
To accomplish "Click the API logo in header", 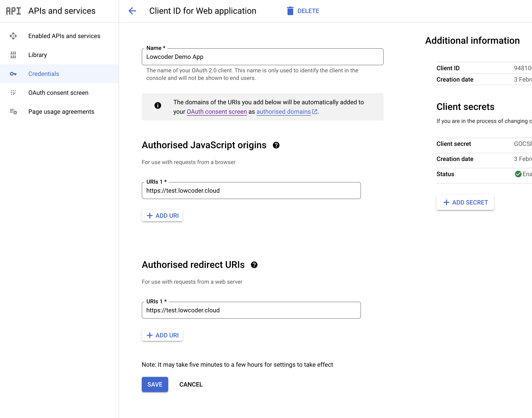I will click(x=13, y=11).
